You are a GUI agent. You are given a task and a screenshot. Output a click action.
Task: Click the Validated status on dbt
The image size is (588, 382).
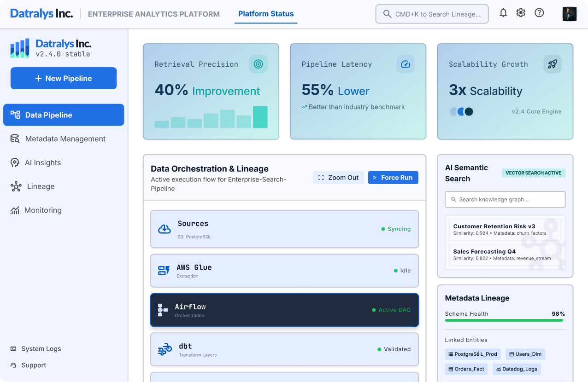click(394, 349)
